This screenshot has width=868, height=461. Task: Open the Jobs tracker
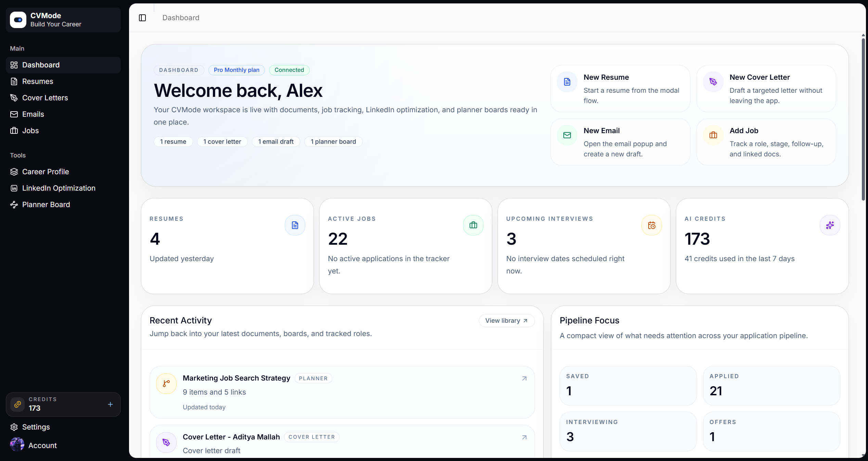[30, 130]
